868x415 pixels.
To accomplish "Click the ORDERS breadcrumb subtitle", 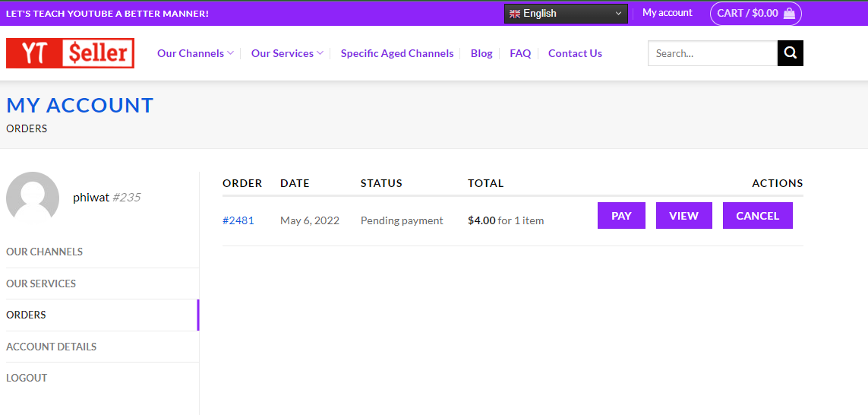I will coord(27,128).
